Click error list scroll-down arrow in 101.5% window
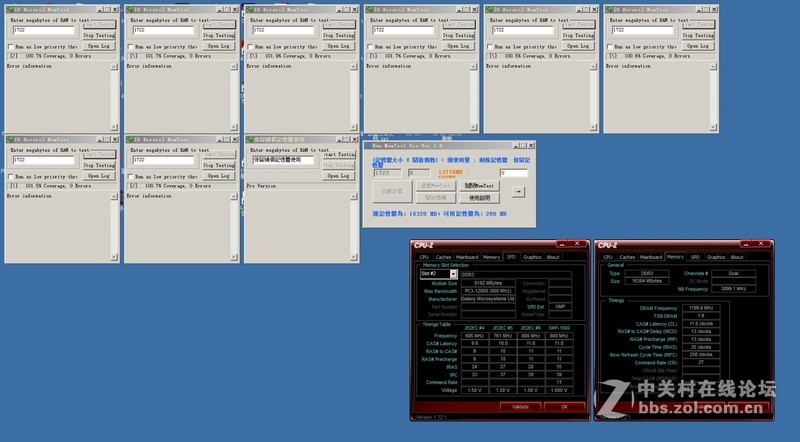 (114, 257)
